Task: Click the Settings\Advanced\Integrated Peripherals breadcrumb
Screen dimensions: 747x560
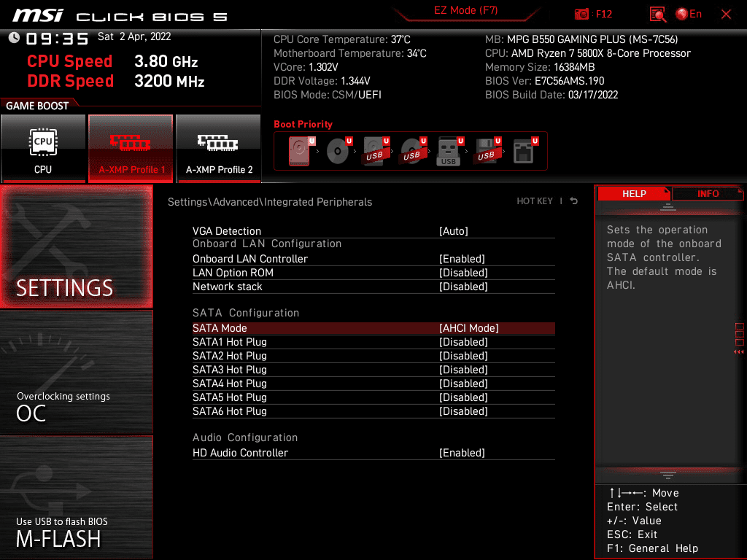Action: click(x=270, y=202)
